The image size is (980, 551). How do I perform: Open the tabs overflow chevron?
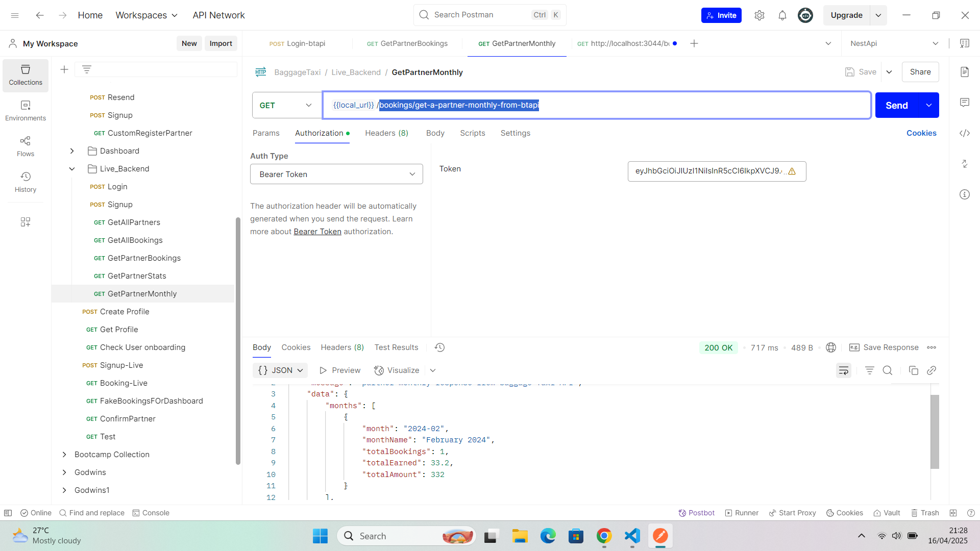tap(828, 43)
